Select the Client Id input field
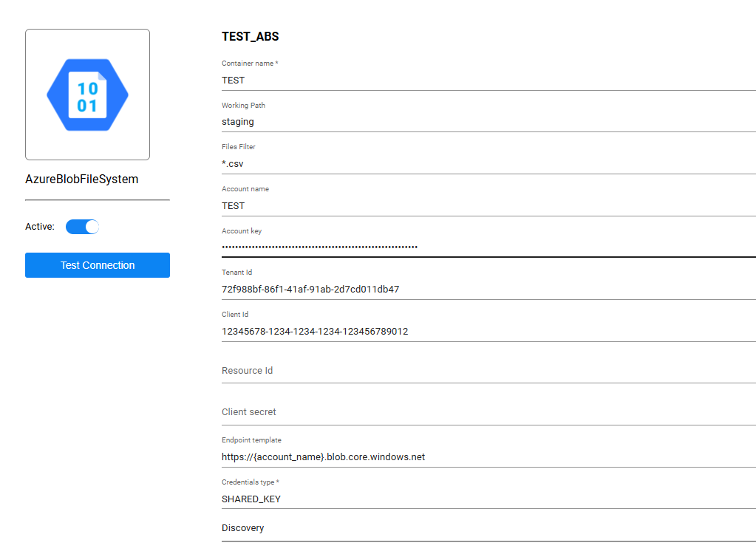756x554 pixels. pos(488,331)
